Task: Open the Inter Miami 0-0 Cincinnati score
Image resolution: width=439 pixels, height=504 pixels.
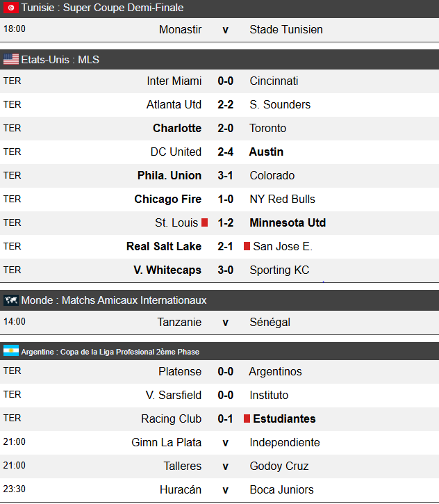Action: [x=226, y=81]
